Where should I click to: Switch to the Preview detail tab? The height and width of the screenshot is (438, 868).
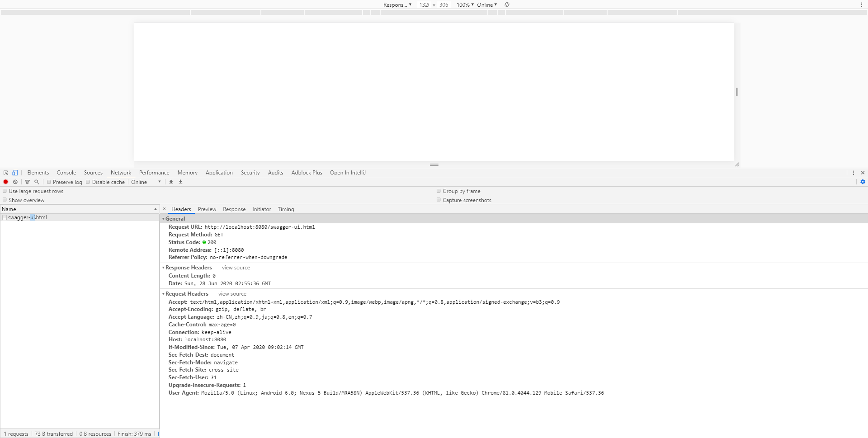tap(207, 209)
